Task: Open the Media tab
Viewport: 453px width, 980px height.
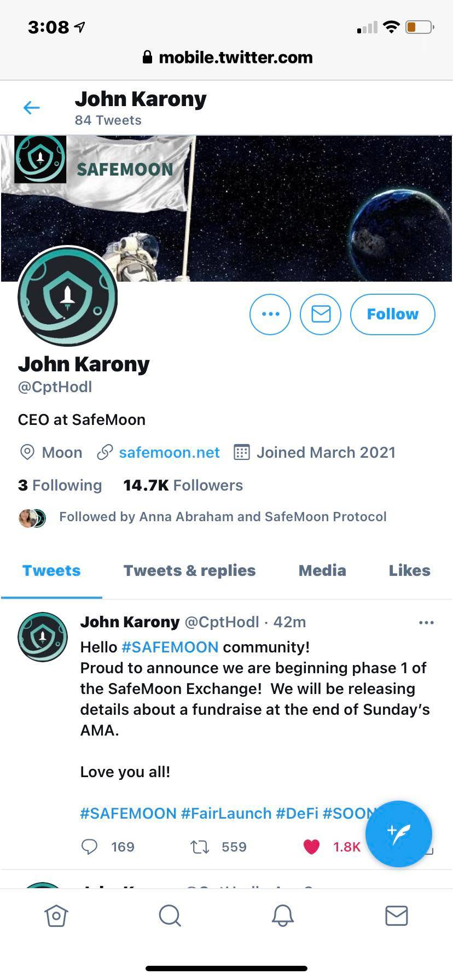Action: [x=322, y=570]
